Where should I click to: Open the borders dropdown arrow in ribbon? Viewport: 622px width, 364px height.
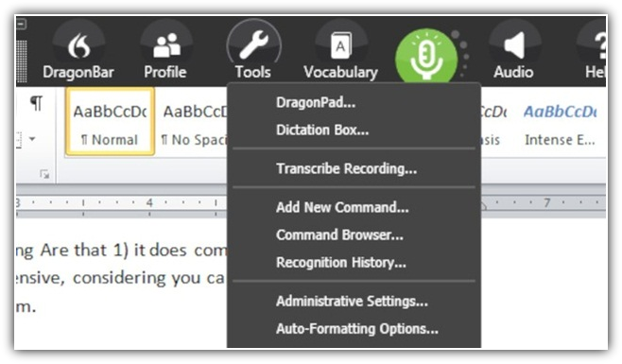(x=32, y=139)
